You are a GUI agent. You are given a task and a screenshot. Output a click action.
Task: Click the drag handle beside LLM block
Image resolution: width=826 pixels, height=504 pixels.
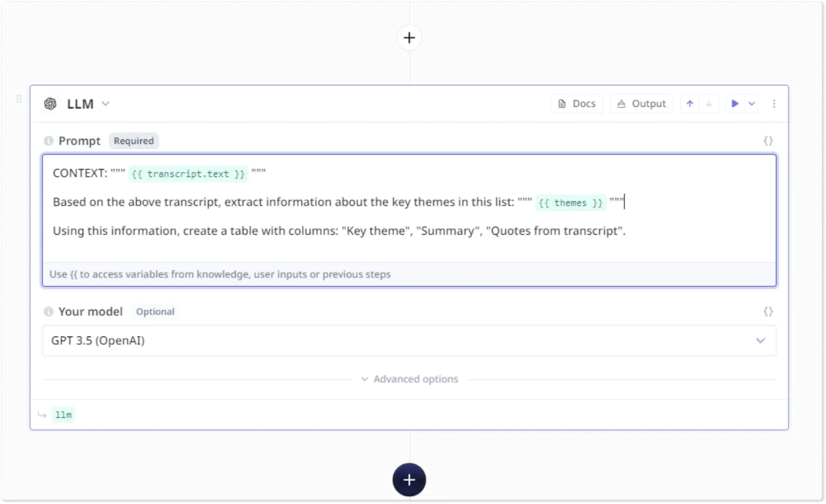[x=19, y=99]
